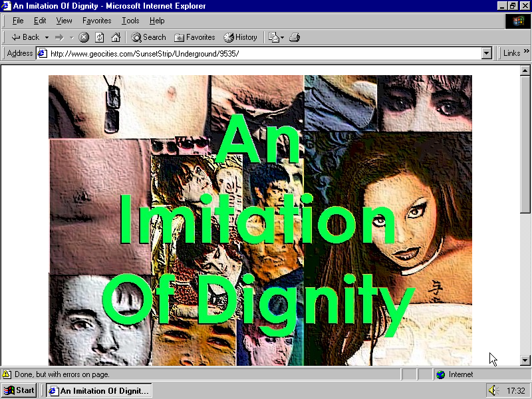Click the Refresh page icon
This screenshot has height=399, width=532.
tap(100, 37)
